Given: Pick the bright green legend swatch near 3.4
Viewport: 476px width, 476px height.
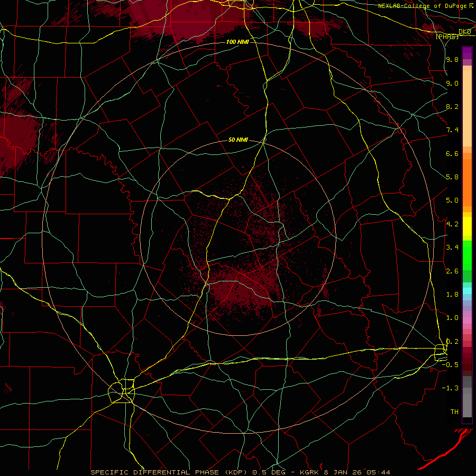Looking at the screenshot, I should click(x=467, y=255).
